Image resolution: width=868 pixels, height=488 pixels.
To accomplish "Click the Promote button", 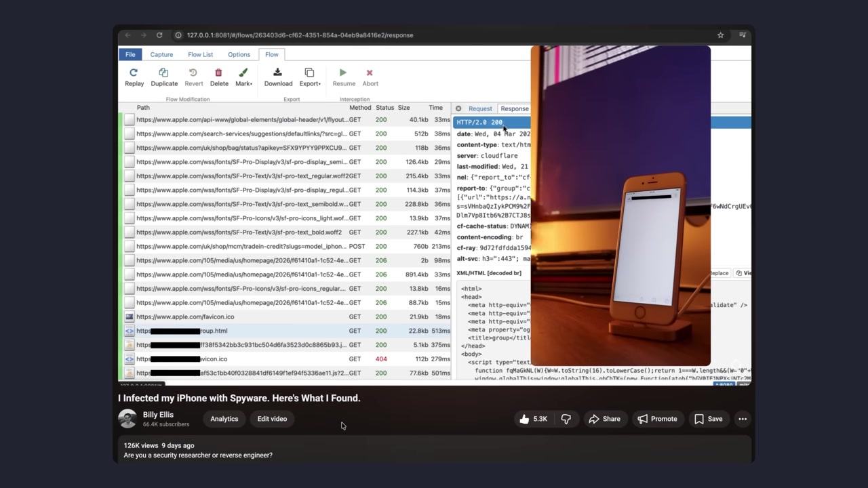I will pos(657,419).
